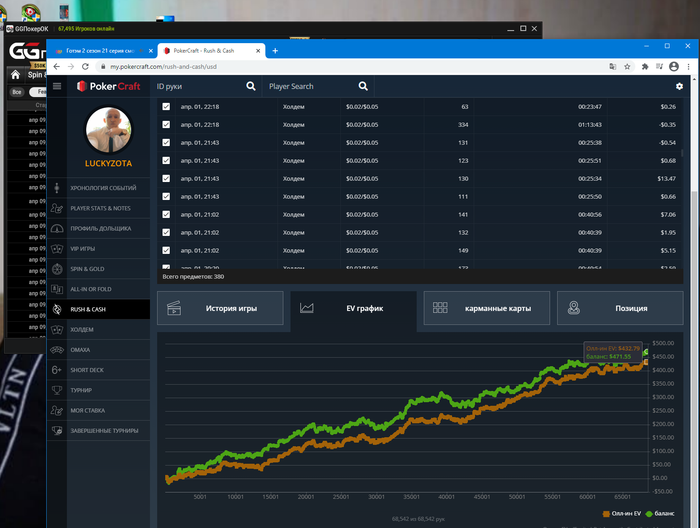Click the 01:13:43 duration cell
The width and height of the screenshot is (700, 528).
click(x=590, y=125)
